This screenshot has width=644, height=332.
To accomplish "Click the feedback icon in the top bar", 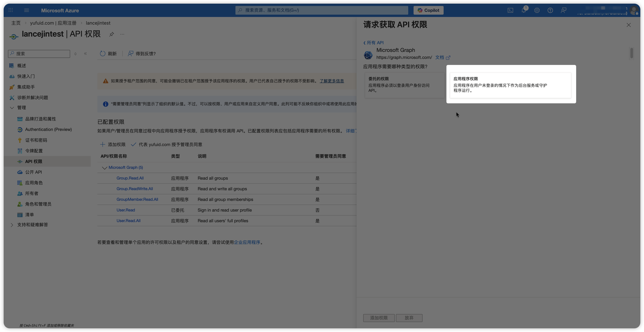I will pos(563,10).
